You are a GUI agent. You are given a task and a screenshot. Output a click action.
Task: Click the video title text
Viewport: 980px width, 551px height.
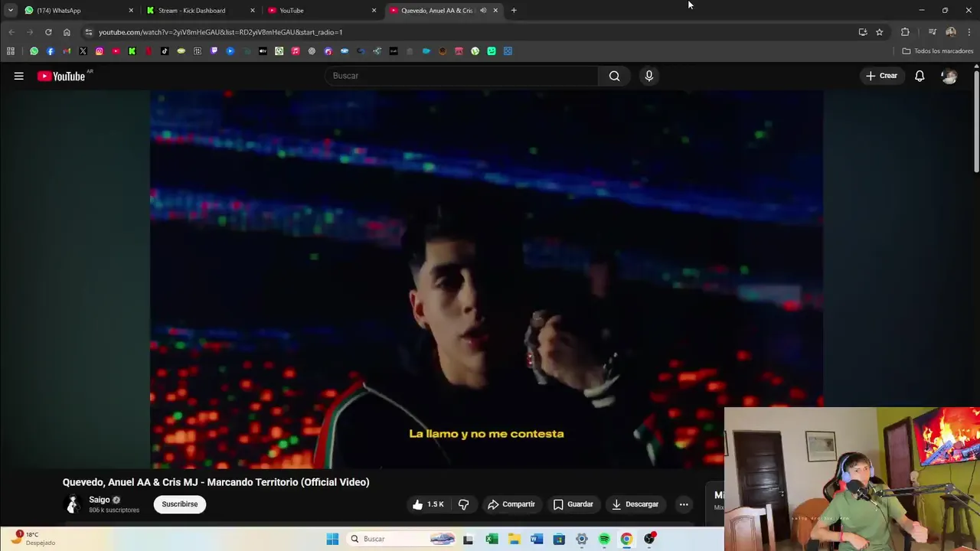[x=216, y=482]
